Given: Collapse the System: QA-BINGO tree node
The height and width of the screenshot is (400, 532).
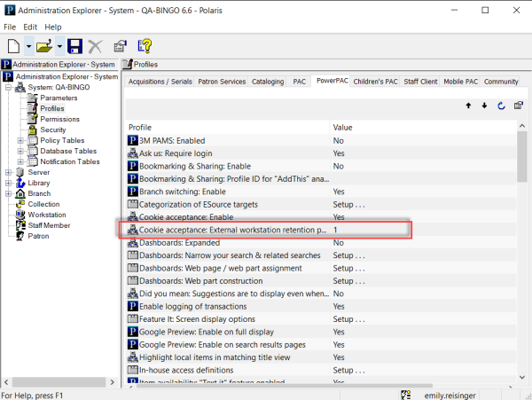Looking at the screenshot, I should point(8,88).
